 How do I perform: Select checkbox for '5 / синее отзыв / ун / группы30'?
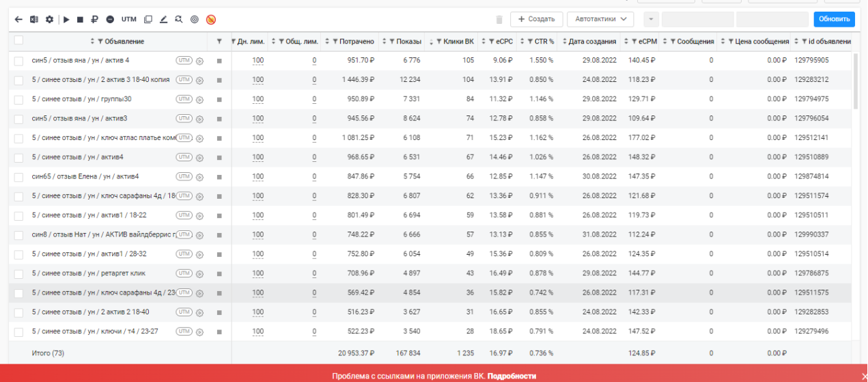[18, 100]
